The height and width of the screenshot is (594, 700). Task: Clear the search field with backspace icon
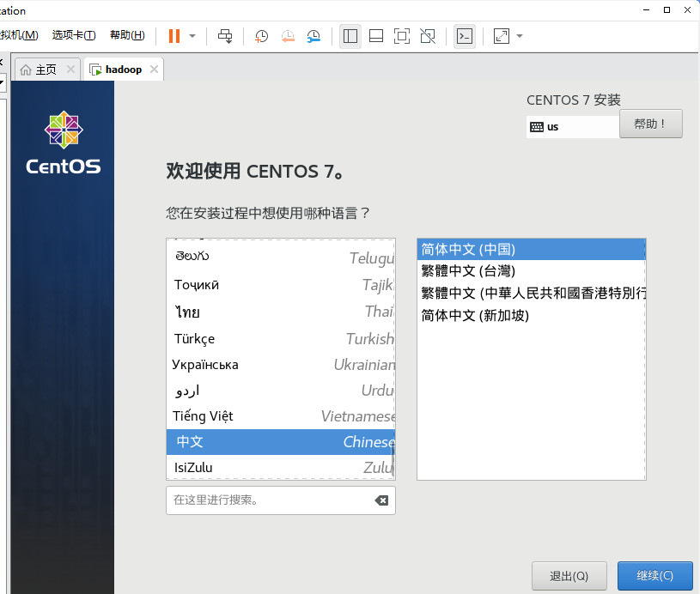click(381, 500)
